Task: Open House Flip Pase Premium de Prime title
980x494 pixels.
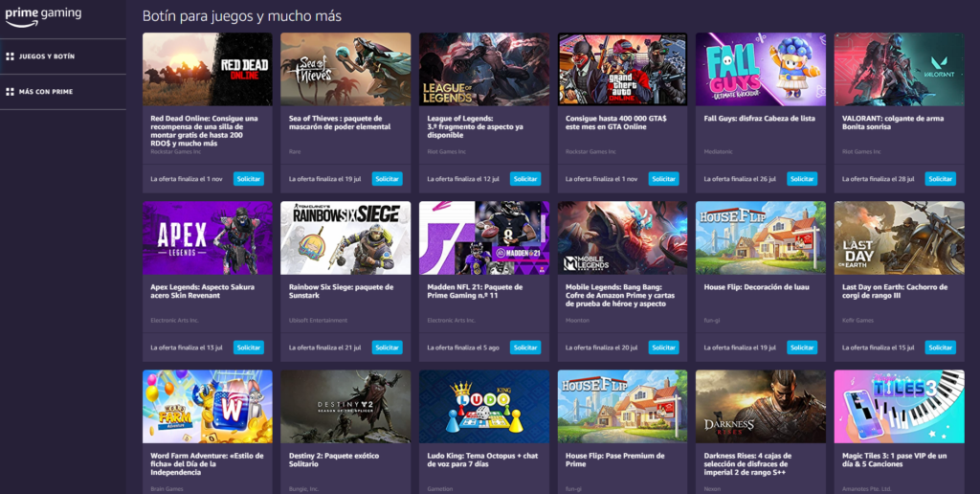Action: tap(615, 460)
